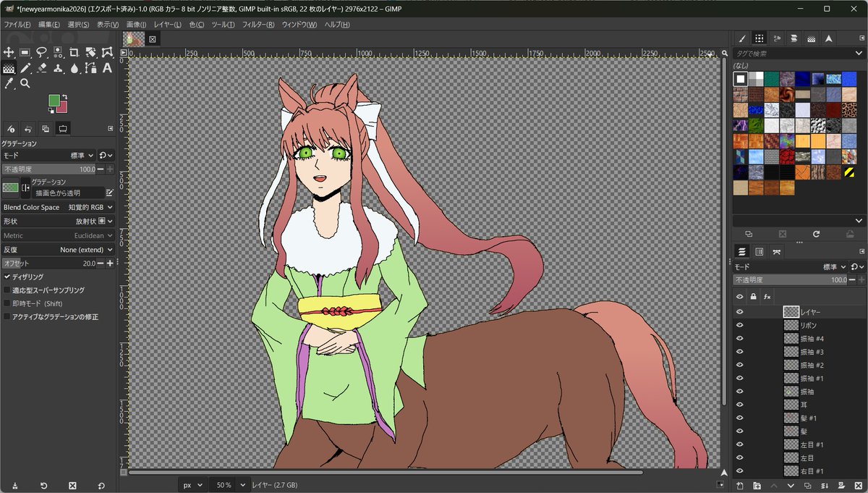The height and width of the screenshot is (493, 868).
Task: Select the Clone stamp tool
Action: point(58,68)
